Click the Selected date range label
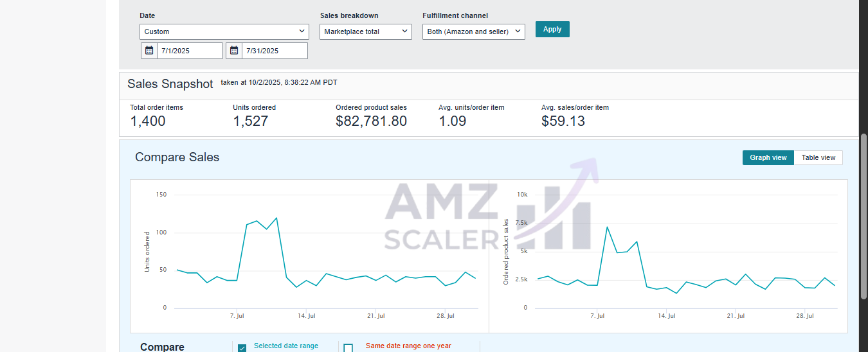Viewport: 868px width, 352px height. 286,346
